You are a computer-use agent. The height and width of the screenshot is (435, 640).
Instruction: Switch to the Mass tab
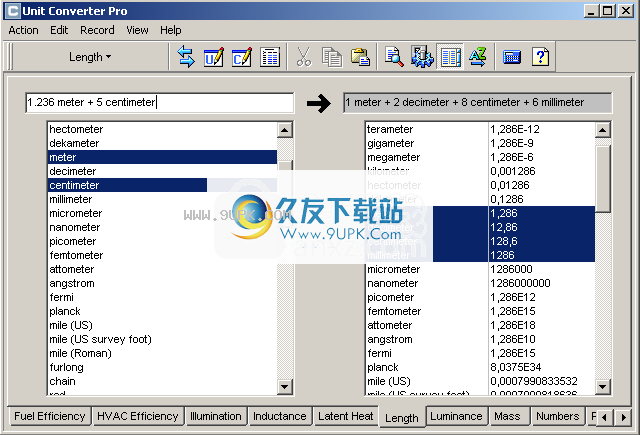tap(507, 416)
